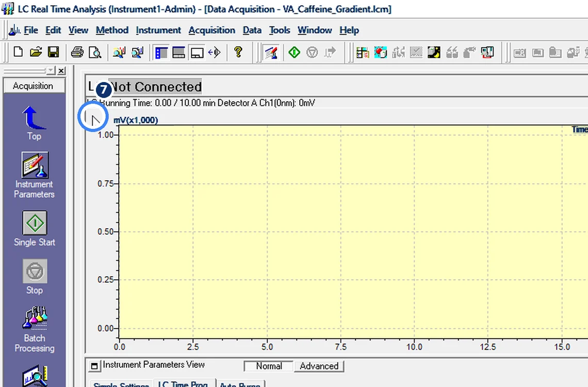
Task: Toggle the bottom output window toolbar icon
Action: (x=197, y=53)
